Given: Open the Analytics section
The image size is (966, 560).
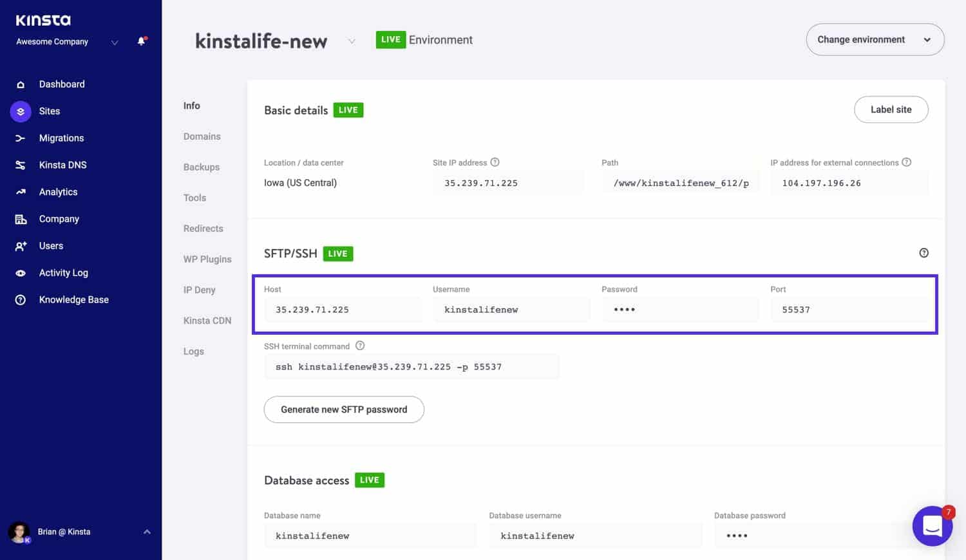Looking at the screenshot, I should (x=58, y=192).
